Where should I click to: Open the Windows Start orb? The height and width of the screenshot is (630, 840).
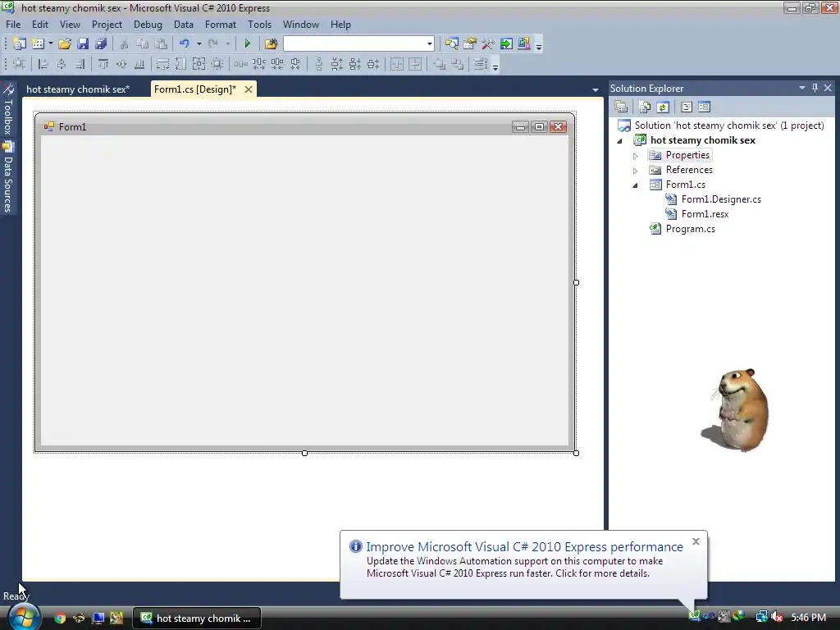coord(24,617)
